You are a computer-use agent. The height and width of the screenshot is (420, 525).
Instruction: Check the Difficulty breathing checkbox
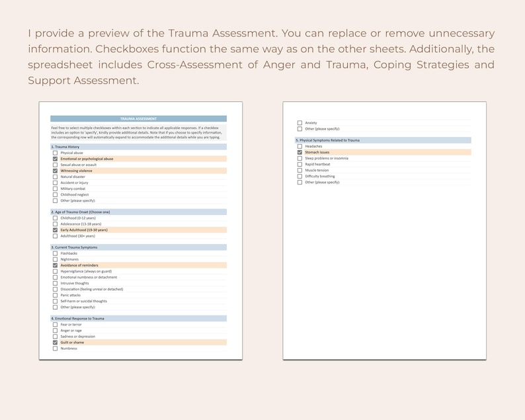300,177
